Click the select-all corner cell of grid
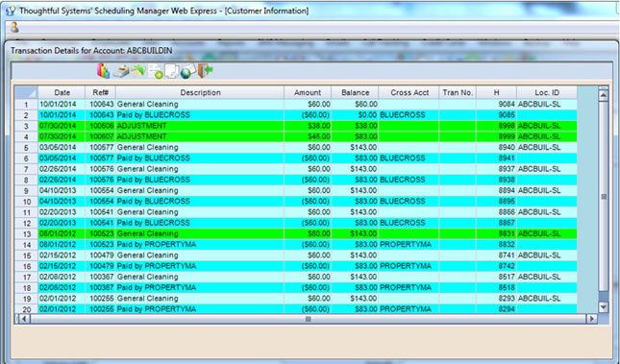The width and height of the screenshot is (620, 364). point(27,92)
